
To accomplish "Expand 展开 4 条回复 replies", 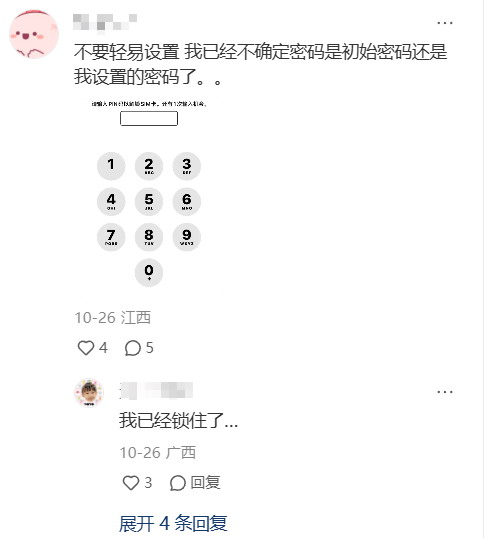I will 173,524.
